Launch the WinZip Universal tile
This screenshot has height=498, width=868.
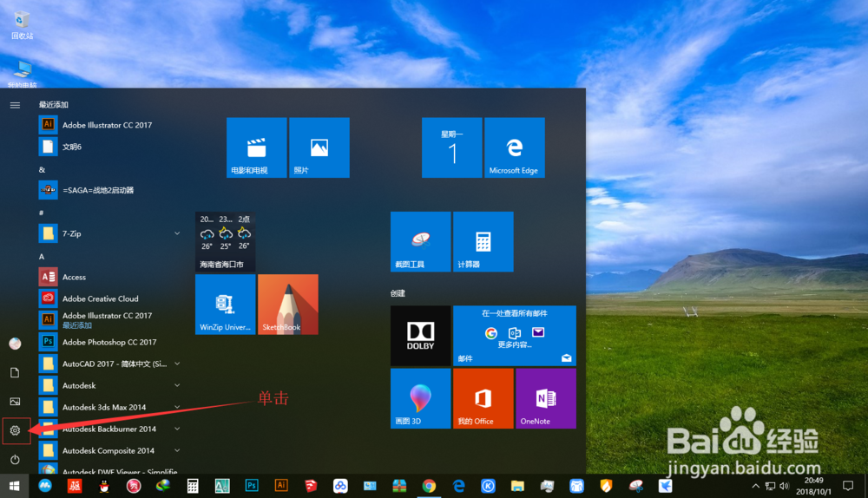(x=226, y=305)
